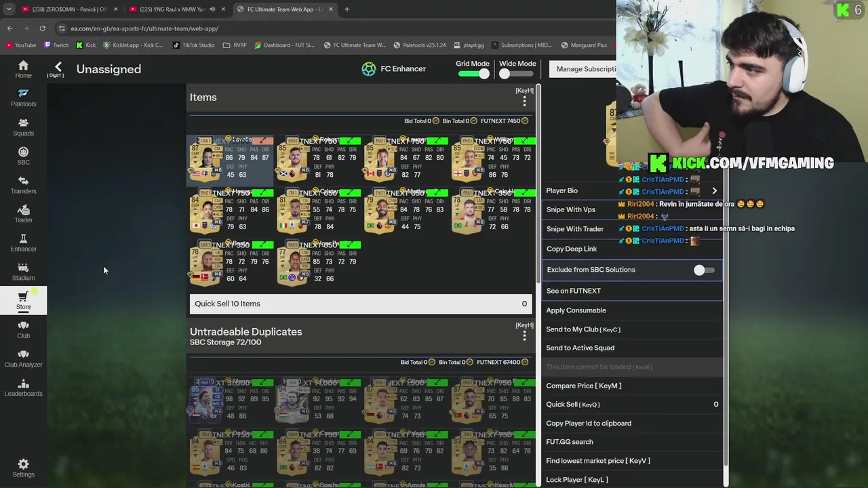Viewport: 868px width, 488px height.
Task: Open the RVRP bookmarks folder
Action: point(235,45)
